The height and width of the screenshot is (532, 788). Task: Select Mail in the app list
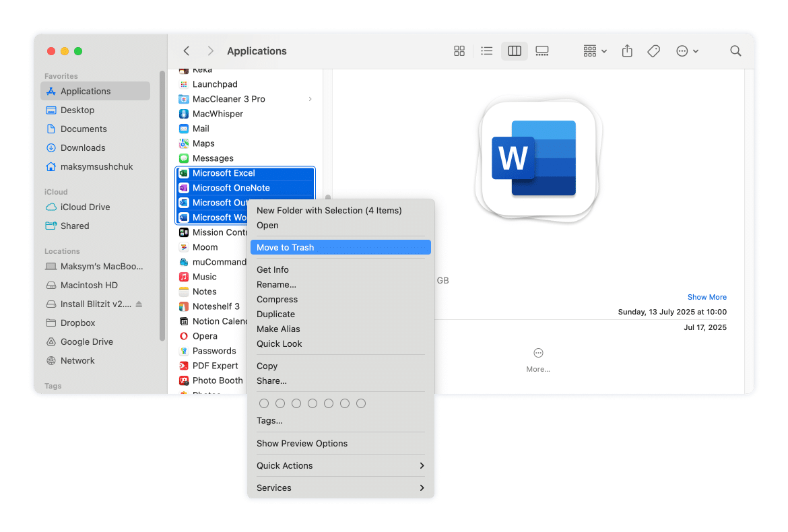pos(246,129)
